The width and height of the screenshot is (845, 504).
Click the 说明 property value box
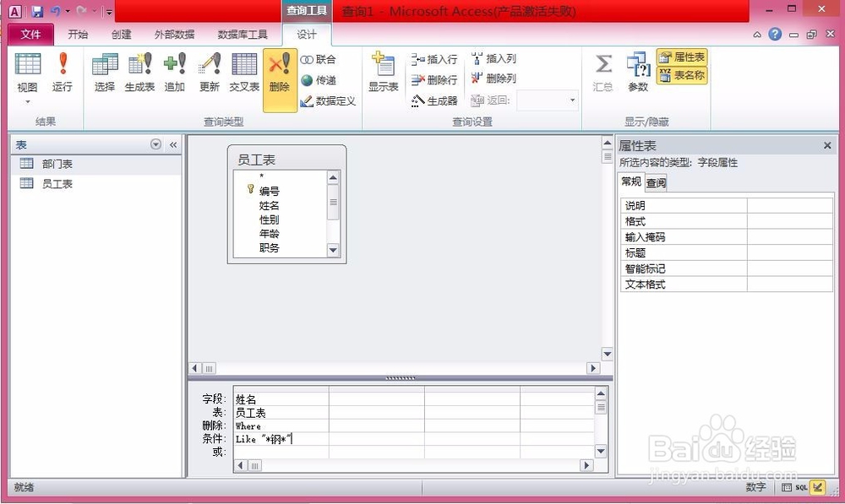[789, 206]
